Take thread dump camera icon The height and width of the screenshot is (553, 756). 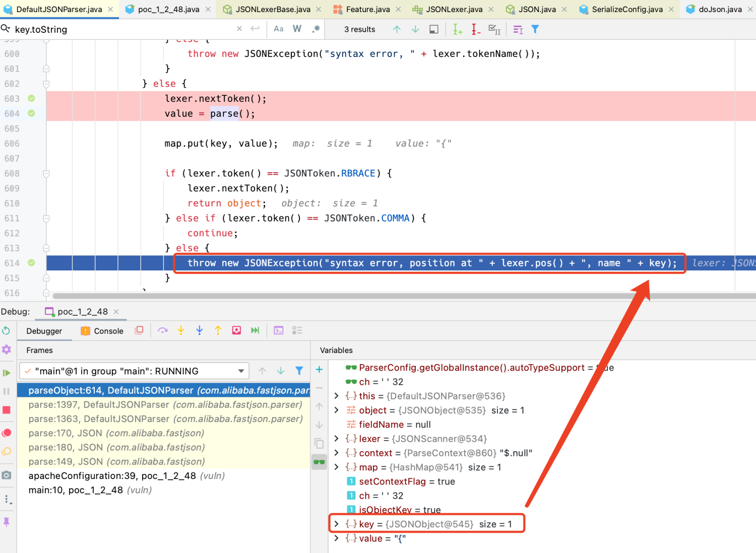click(6, 475)
